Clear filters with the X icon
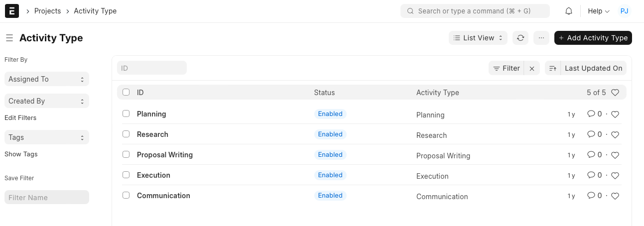Screen dimensions: 644x226 [532, 69]
